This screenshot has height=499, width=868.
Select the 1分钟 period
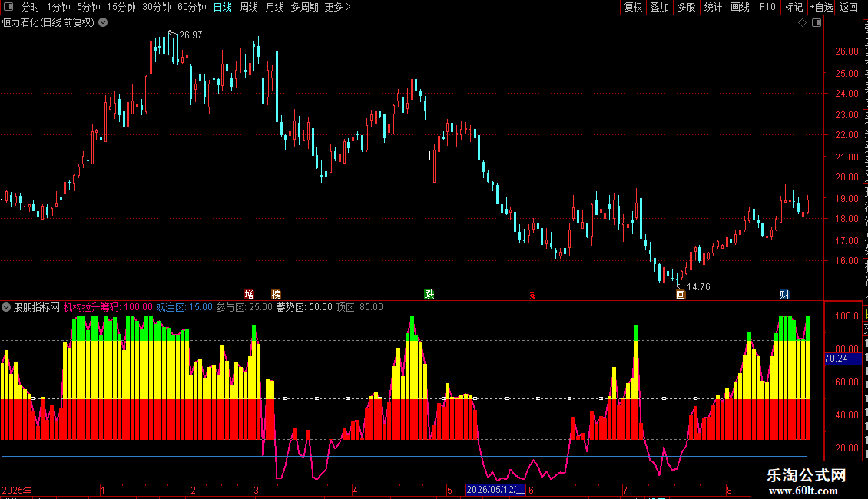(58, 7)
